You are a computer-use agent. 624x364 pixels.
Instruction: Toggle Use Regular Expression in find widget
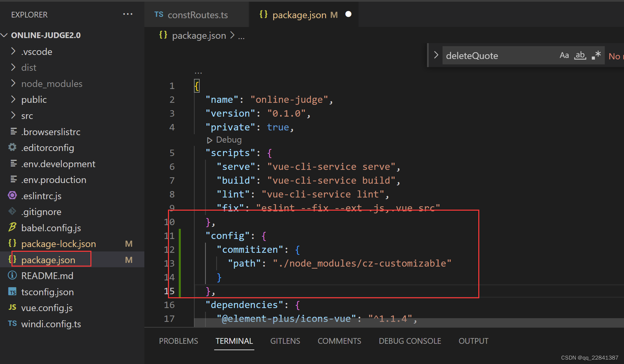coord(596,56)
